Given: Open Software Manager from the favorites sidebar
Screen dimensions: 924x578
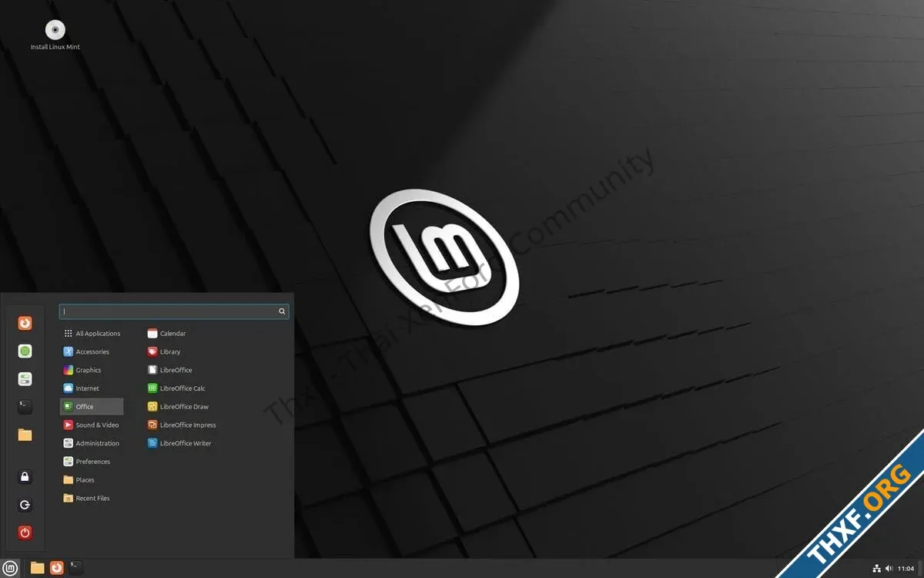Looking at the screenshot, I should click(25, 351).
